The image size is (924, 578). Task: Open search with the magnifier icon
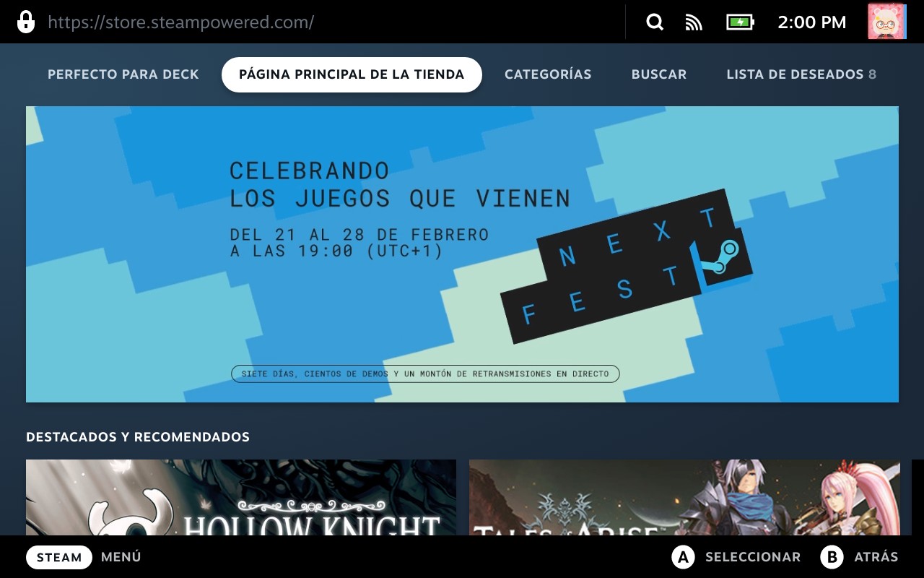click(655, 22)
